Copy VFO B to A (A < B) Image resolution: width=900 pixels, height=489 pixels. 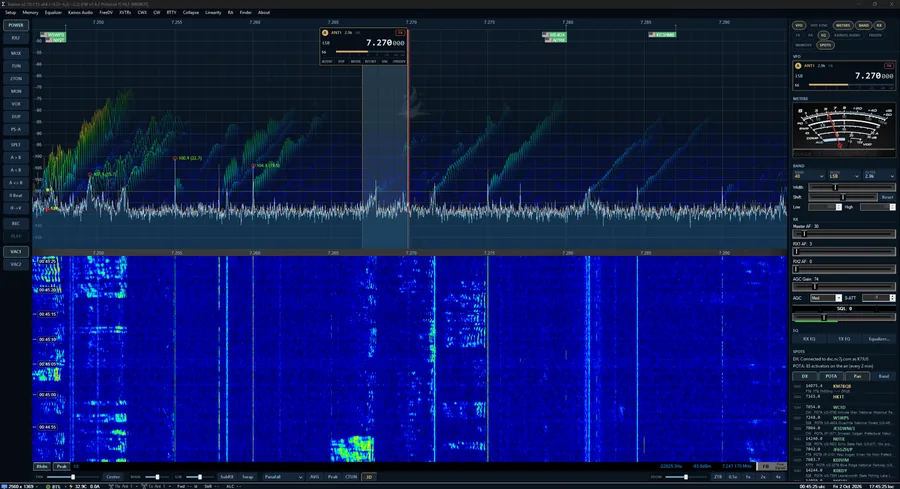click(x=16, y=170)
